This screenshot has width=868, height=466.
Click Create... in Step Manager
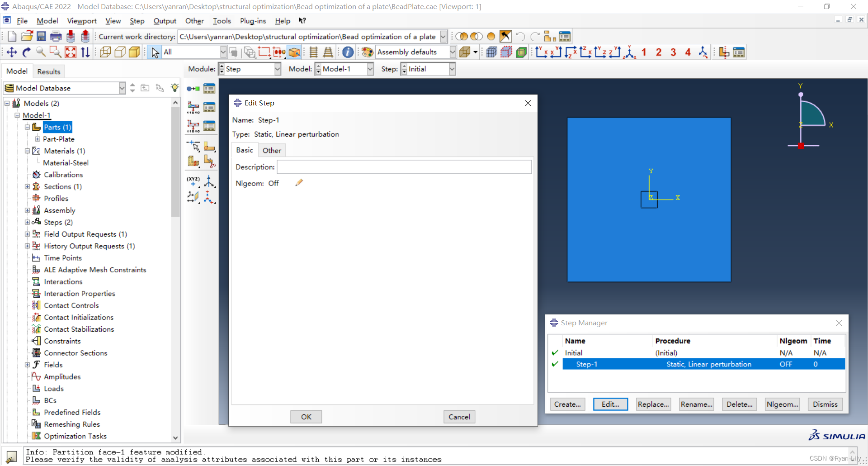click(x=567, y=404)
